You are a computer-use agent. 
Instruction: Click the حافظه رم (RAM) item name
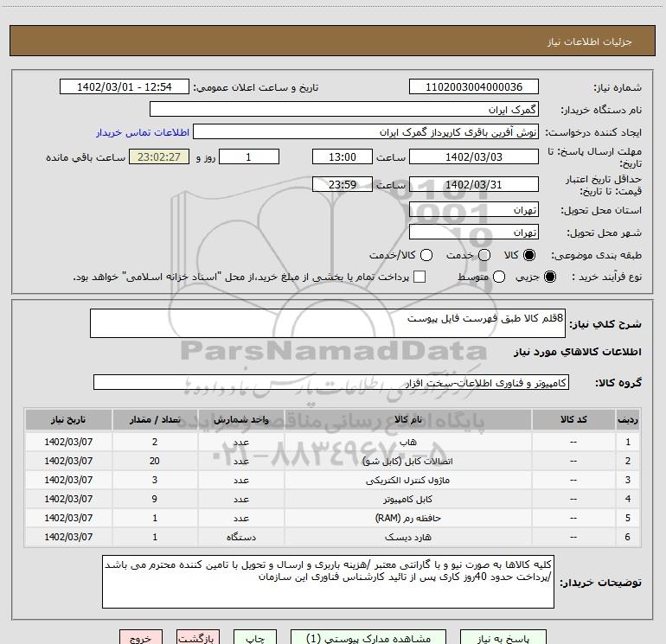point(407,519)
